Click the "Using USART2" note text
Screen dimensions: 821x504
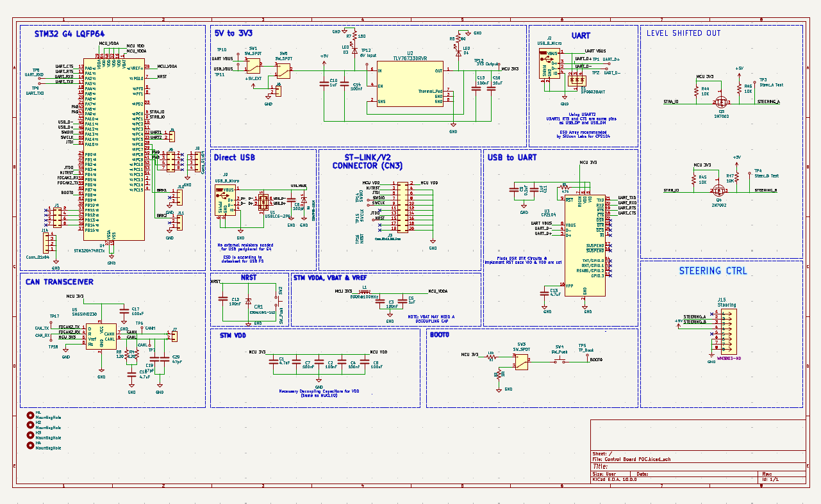(583, 114)
